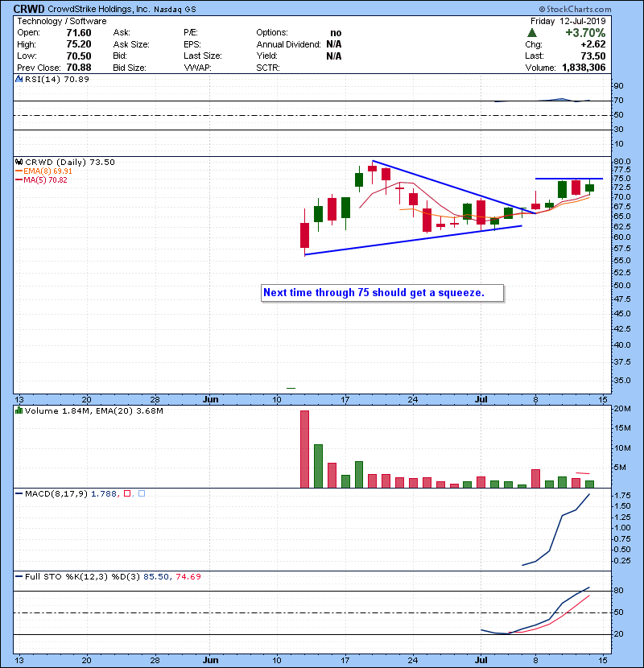Click the blue MACD histogram square marker
Image resolution: width=644 pixels, height=668 pixels.
point(142,493)
